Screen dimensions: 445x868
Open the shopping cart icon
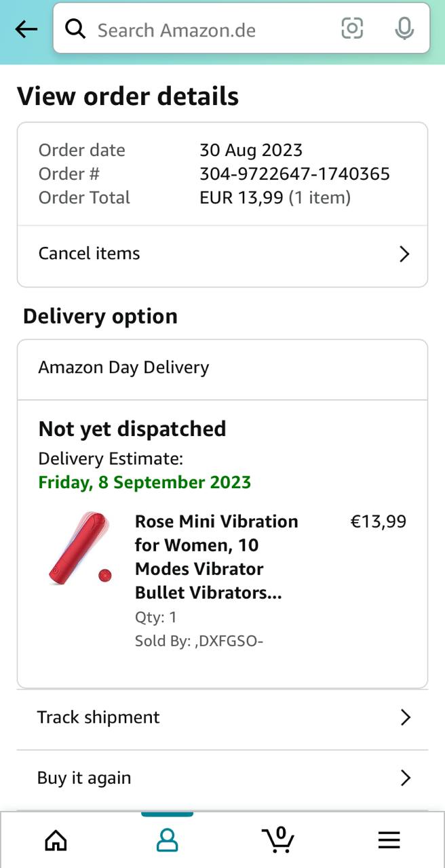(278, 840)
